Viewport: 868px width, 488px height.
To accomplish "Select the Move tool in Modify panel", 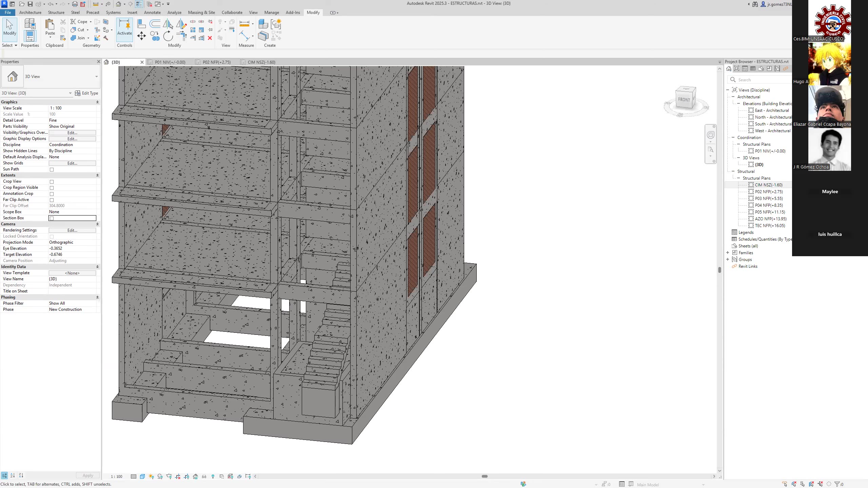I will [x=141, y=36].
